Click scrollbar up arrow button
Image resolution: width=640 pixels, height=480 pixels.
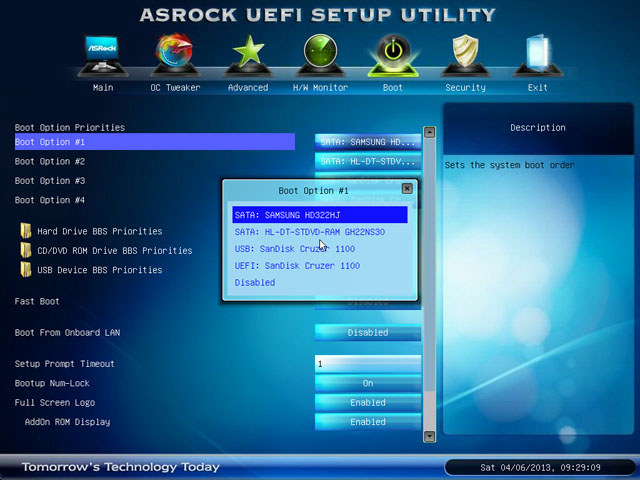coord(429,132)
